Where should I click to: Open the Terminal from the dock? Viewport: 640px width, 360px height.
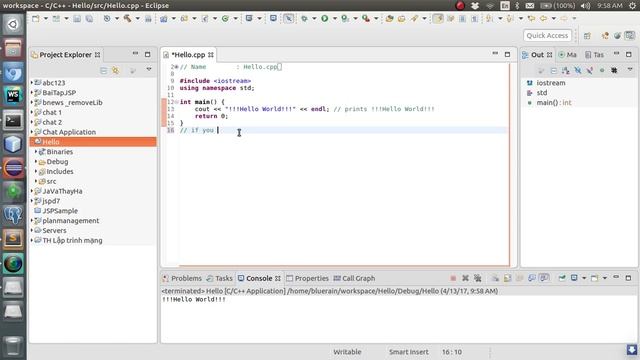[x=13, y=120]
